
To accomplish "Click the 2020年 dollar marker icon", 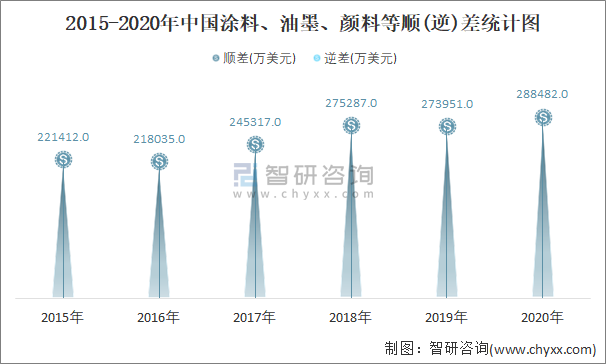I will 543,117.
